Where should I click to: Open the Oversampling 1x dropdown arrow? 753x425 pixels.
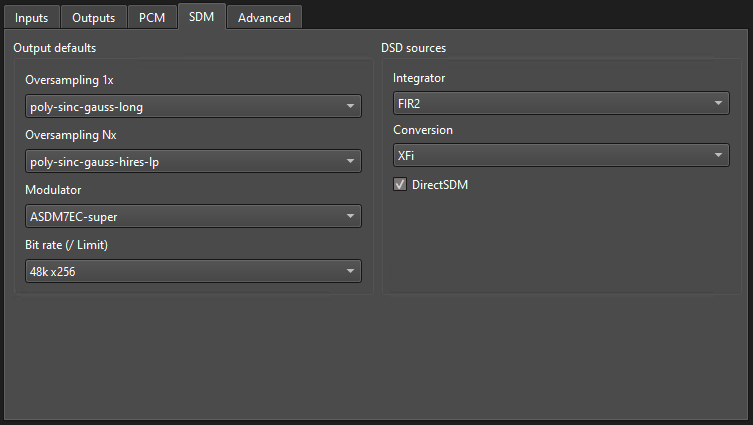tap(351, 106)
